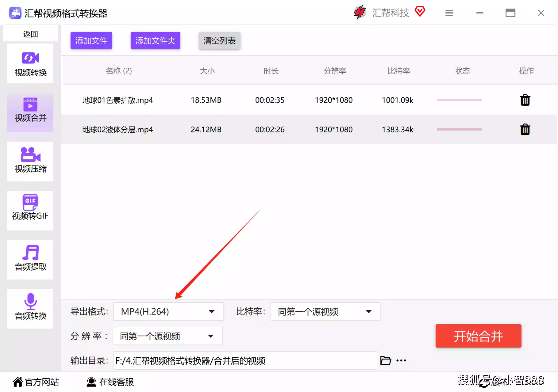The width and height of the screenshot is (558, 392).
Task: Click the 分辨率 column header
Action: pos(335,71)
